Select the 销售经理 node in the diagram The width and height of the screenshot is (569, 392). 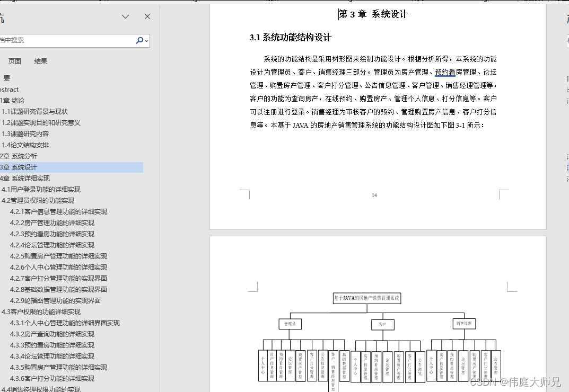(464, 324)
